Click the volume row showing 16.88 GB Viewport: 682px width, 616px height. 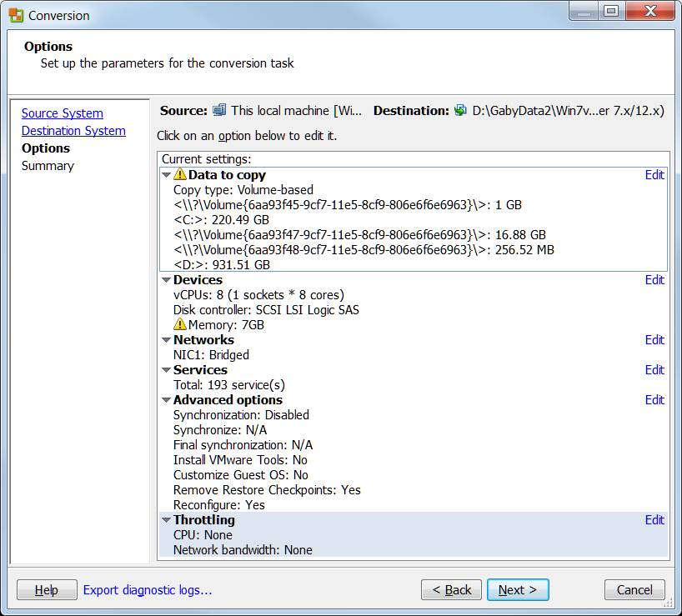(x=359, y=235)
